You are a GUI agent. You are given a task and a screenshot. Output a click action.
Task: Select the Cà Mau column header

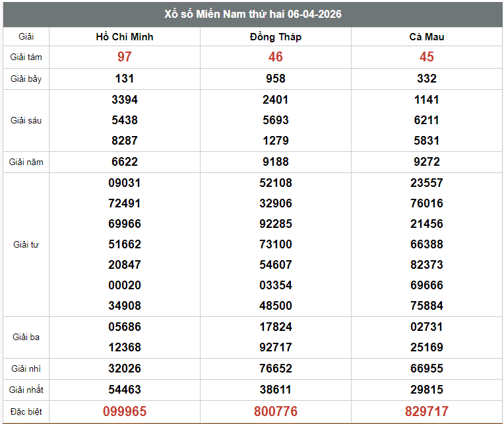coord(427,37)
